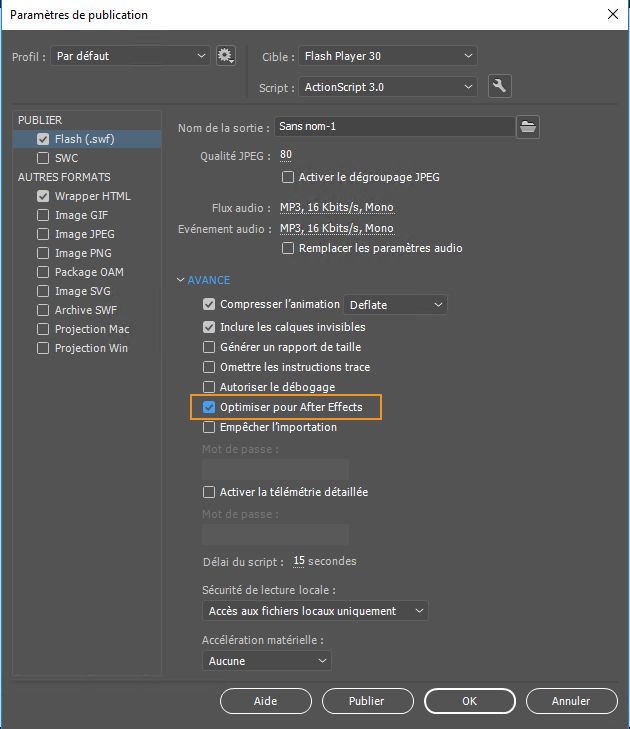Enable Autoriser le débogage option
The height and width of the screenshot is (729, 630).
coord(209,387)
